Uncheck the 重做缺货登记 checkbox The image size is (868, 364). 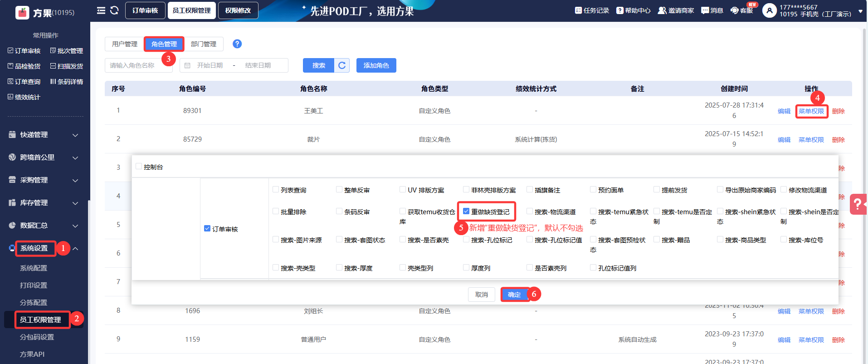point(466,211)
